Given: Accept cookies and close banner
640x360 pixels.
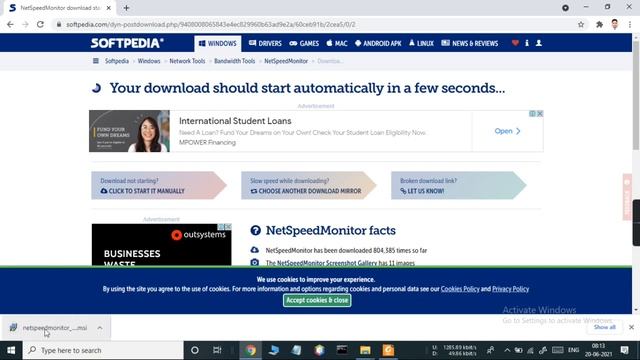Looking at the screenshot, I should [x=317, y=300].
